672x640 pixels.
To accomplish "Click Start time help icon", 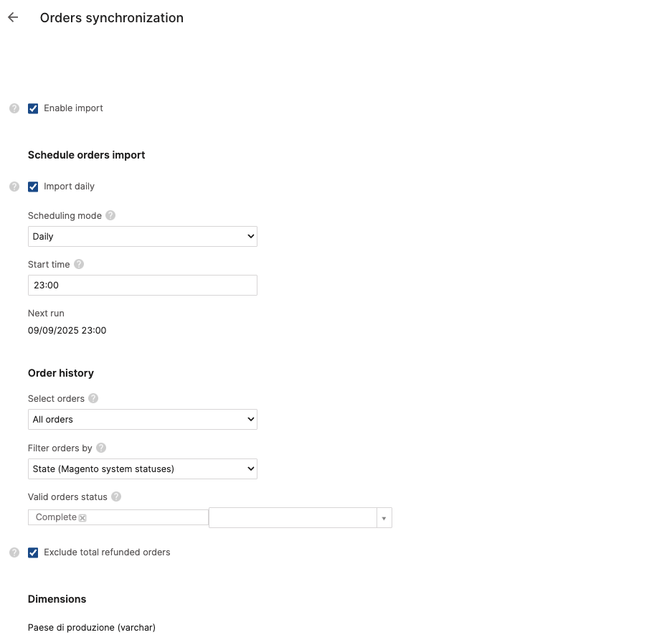I will click(79, 264).
